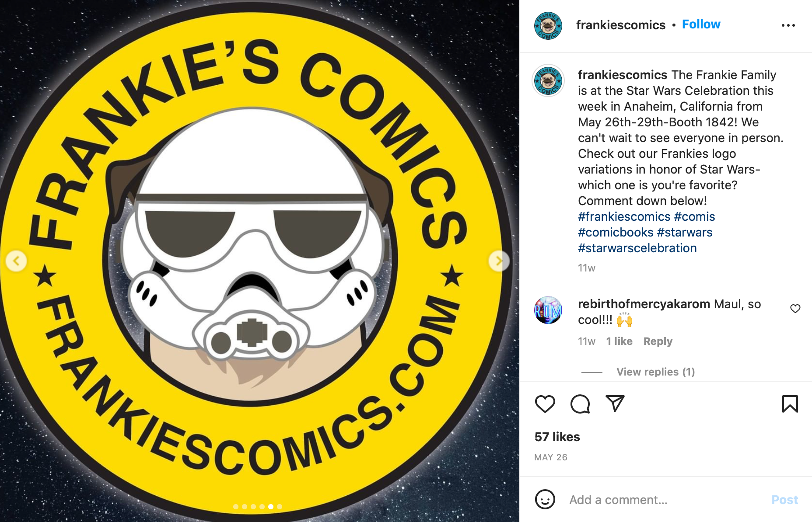Open the three-dot more options menu
Screen dimensions: 812x522
[788, 25]
